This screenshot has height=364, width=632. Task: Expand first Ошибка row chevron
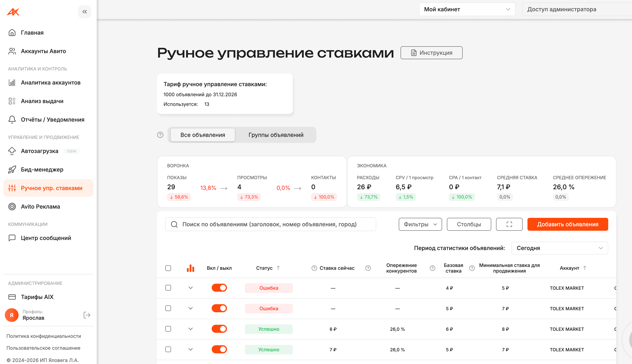[191, 288]
